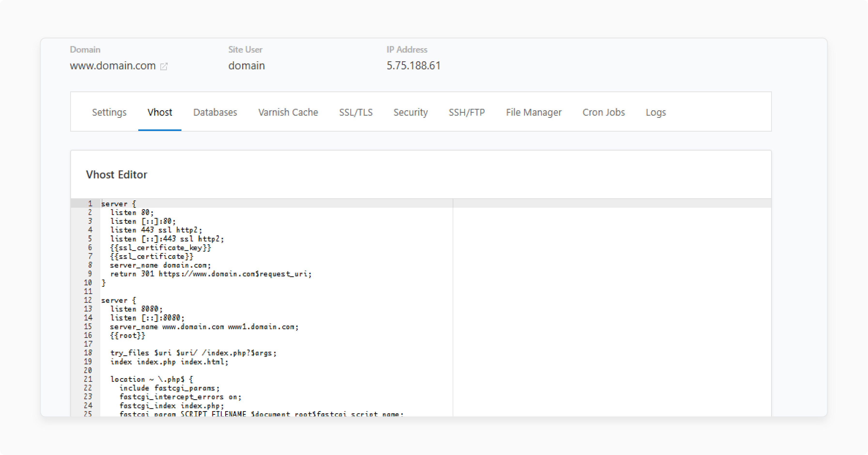Click line number 12 in editor gutter
Image resolution: width=868 pixels, height=455 pixels.
tap(88, 300)
